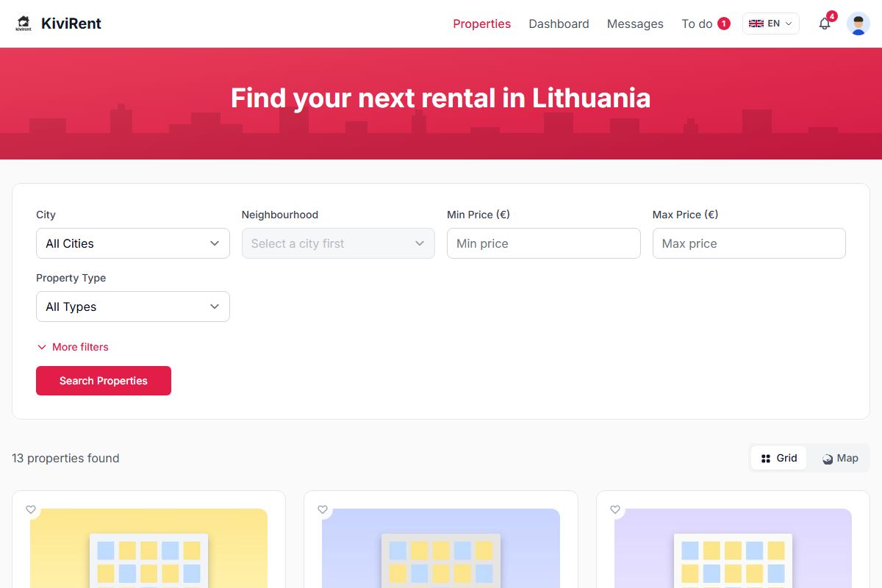Click the 'Find your next rental in Lithuania' heading
The width and height of the screenshot is (882, 588).
coord(441,98)
